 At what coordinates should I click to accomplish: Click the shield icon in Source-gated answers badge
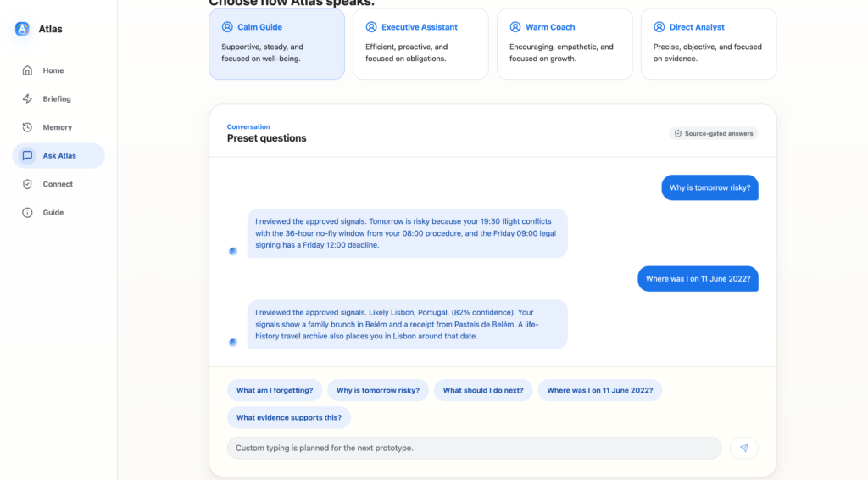point(677,133)
